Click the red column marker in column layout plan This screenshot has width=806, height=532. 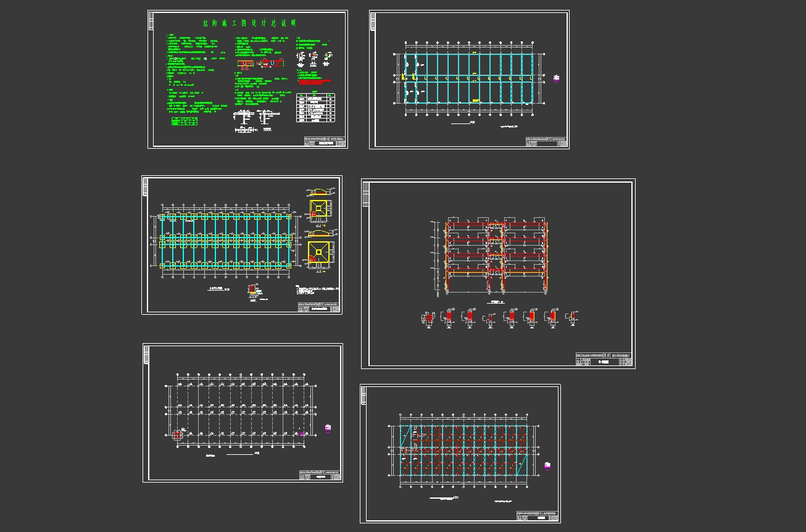[178, 434]
